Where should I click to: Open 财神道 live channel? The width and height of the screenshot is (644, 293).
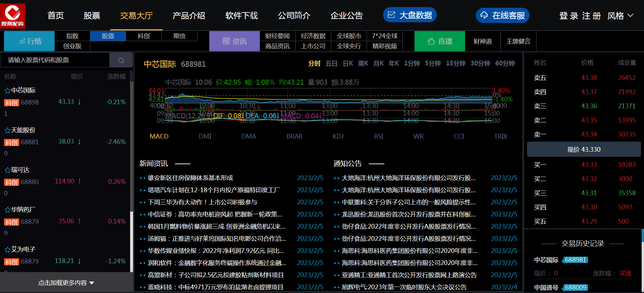click(483, 41)
